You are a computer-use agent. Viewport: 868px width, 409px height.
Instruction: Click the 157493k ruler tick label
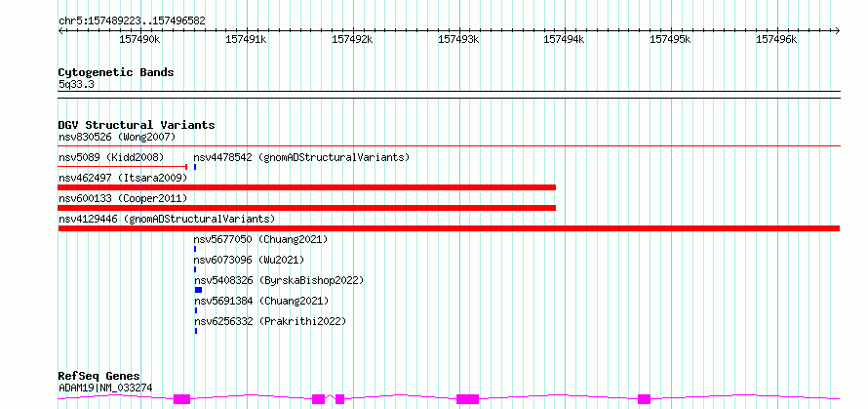458,39
